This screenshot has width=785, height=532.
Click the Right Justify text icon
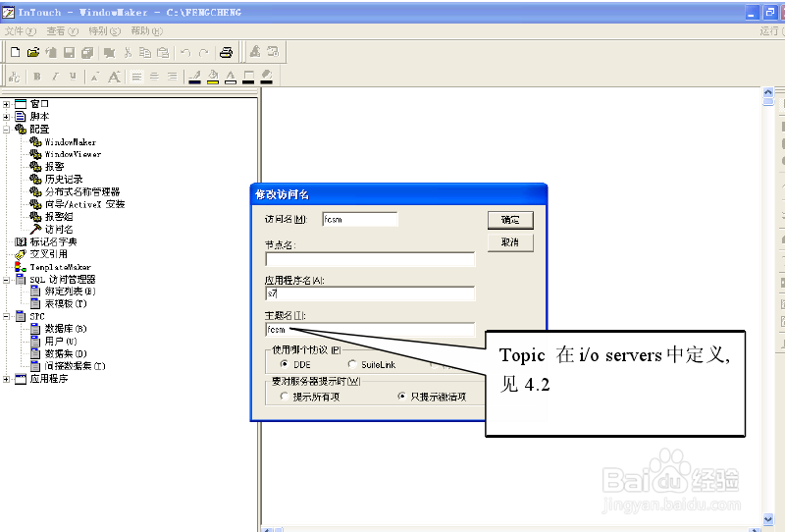coord(173,77)
